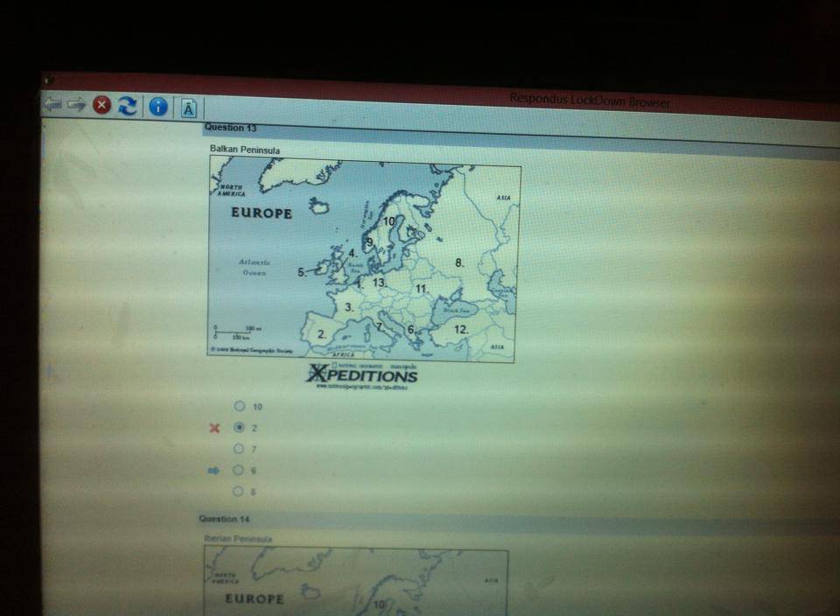This screenshot has height=616, width=840.
Task: Select the radio button for answer 10
Action: [x=240, y=406]
